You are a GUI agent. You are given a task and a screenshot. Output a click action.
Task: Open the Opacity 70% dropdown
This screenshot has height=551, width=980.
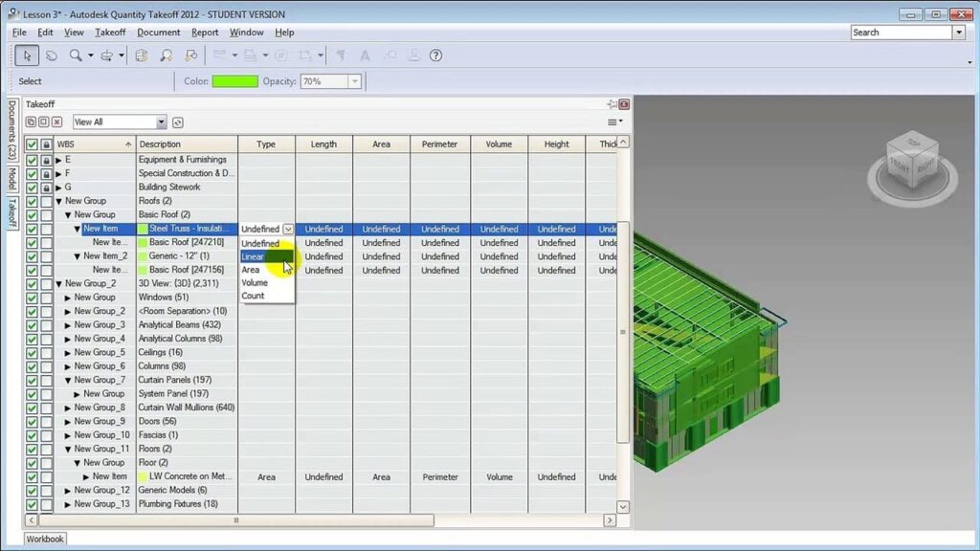(354, 82)
